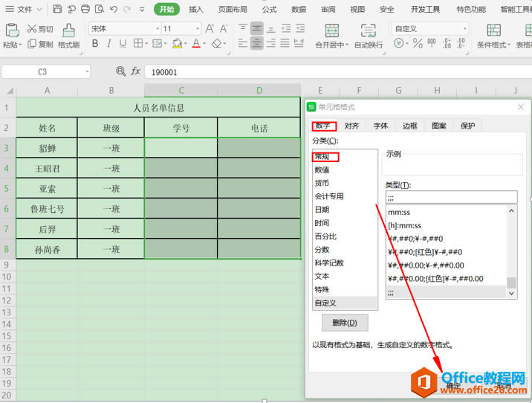Click the Print icon in quick access toolbar

point(85,9)
